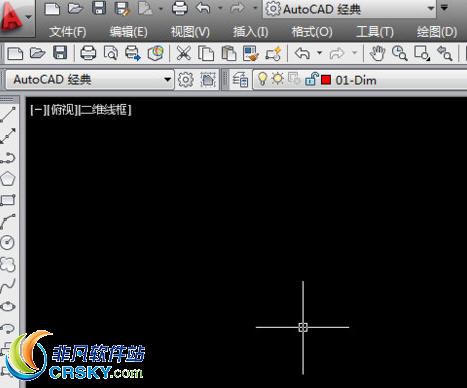Select the Zoom Window tool

pyautogui.click(x=422, y=53)
